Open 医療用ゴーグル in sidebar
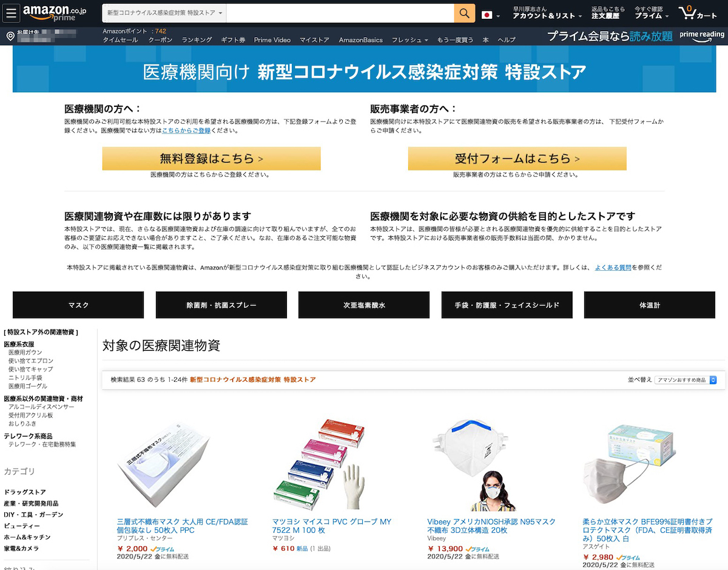The height and width of the screenshot is (570, 728). pos(28,386)
